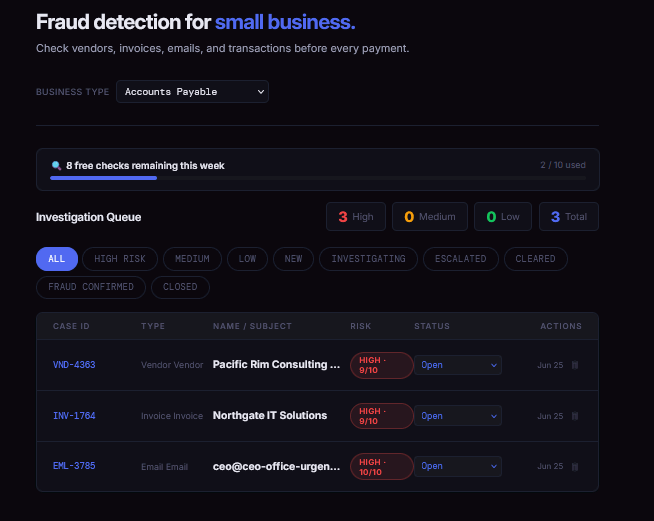Screen dimensions: 654x521
Task: Delete case INV-1764 with trash icon
Action: [x=575, y=416]
